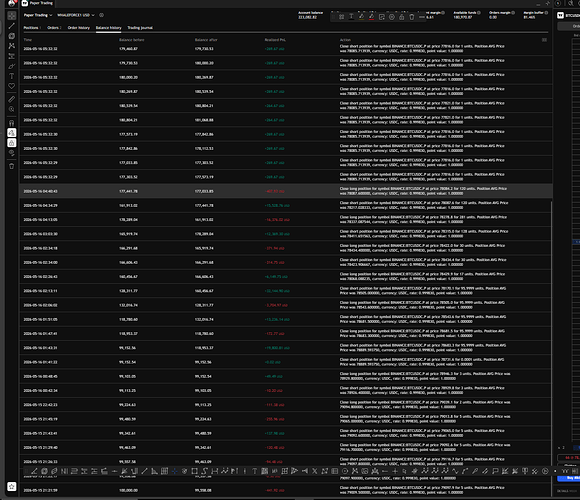Click blue cross tool in bottom favorites toolbar

[174, 471]
